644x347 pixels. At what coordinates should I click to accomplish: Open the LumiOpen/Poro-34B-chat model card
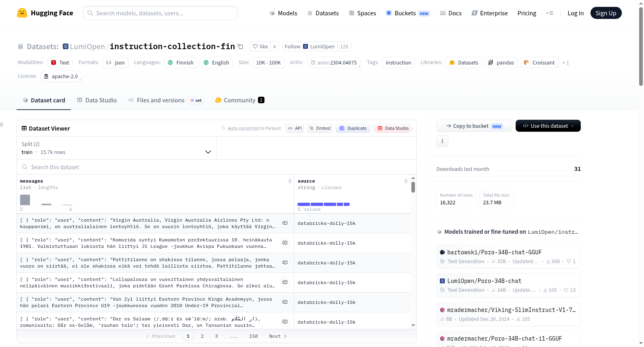pyautogui.click(x=508, y=285)
